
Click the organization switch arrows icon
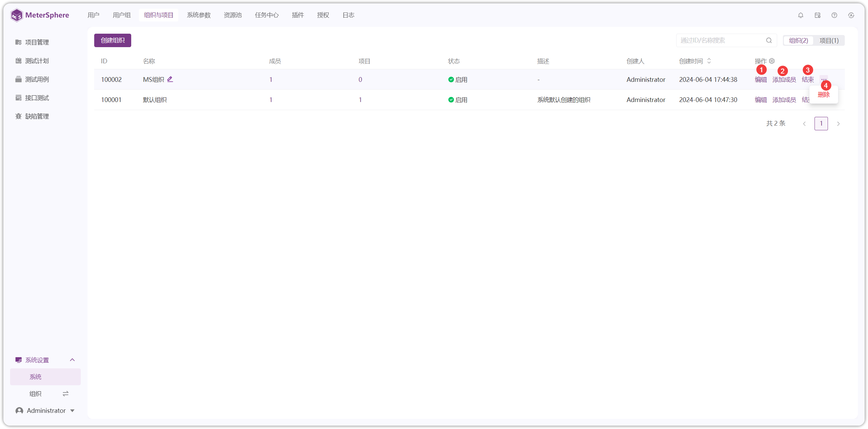[x=66, y=394]
